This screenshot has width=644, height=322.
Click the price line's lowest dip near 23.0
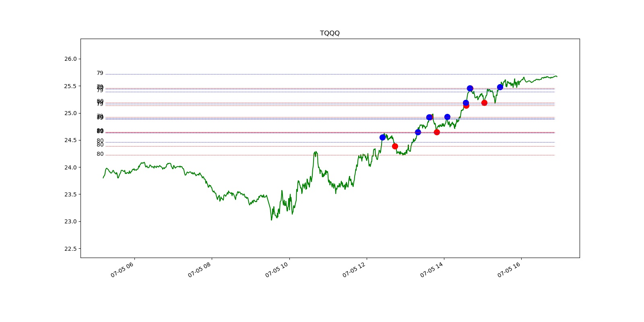pos(272,219)
